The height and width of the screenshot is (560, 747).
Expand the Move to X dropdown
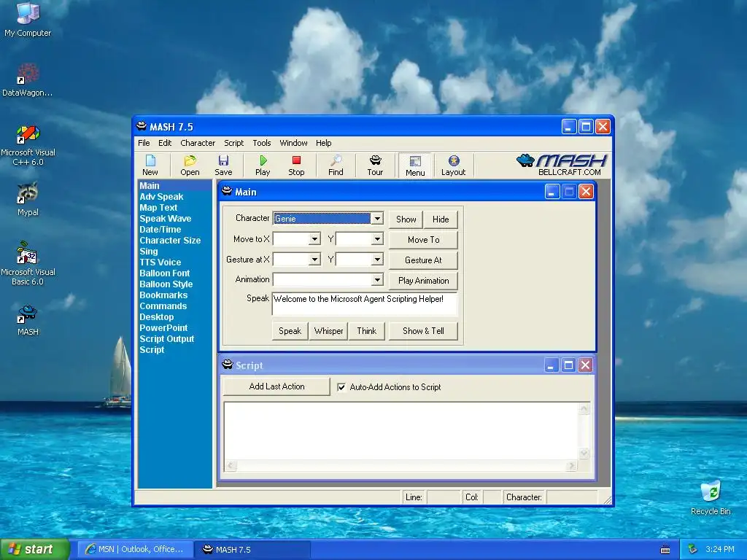314,239
